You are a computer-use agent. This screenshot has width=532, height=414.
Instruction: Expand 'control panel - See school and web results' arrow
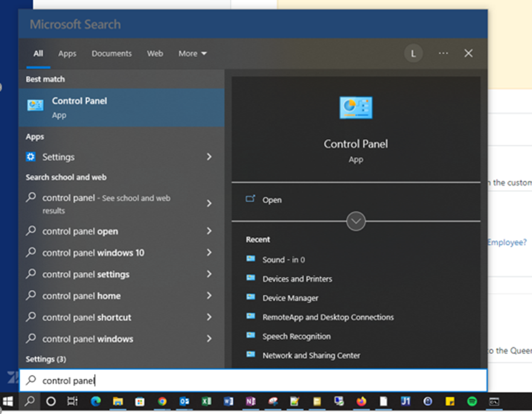(210, 203)
